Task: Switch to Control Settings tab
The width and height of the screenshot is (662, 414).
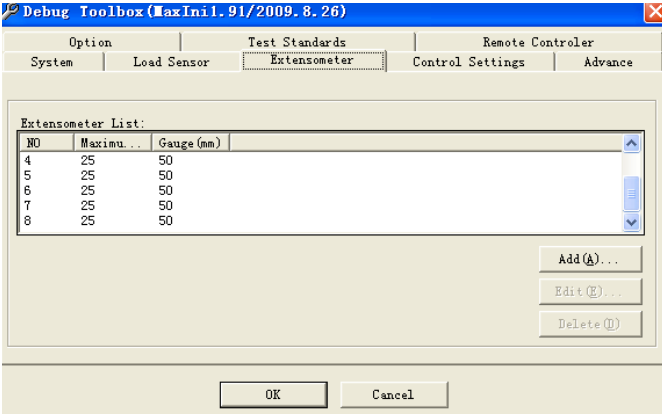Action: pos(469,62)
